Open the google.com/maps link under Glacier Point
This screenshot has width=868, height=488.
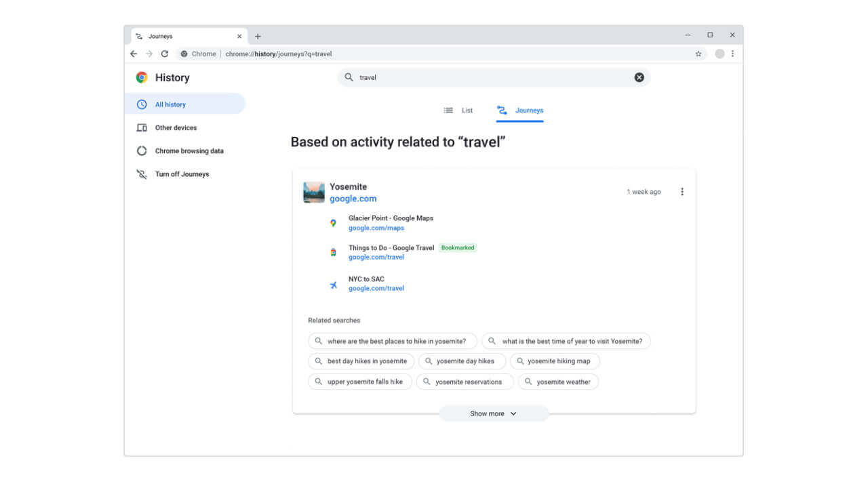pos(376,228)
